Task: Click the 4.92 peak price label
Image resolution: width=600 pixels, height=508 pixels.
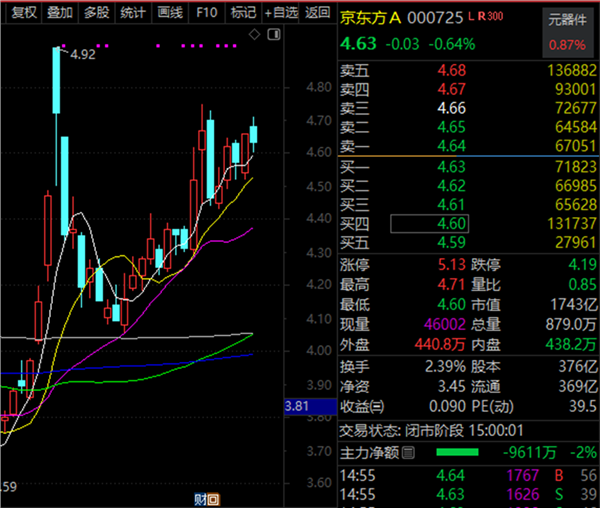Action: click(x=82, y=55)
